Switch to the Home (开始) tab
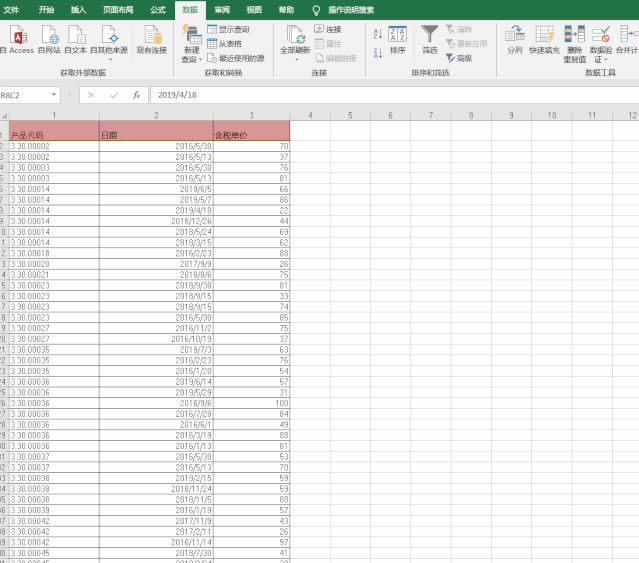Image resolution: width=639 pixels, height=563 pixels. point(46,10)
